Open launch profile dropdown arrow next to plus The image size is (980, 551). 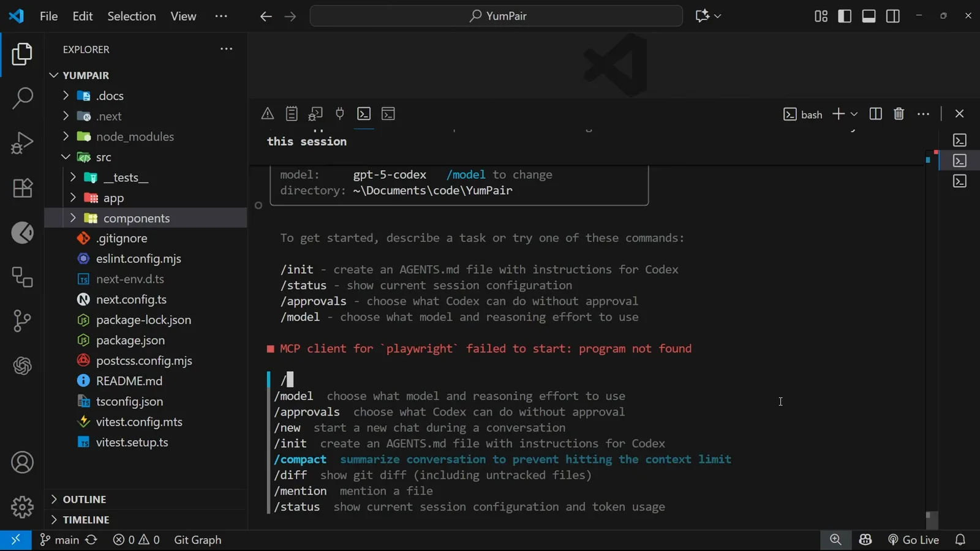[854, 114]
